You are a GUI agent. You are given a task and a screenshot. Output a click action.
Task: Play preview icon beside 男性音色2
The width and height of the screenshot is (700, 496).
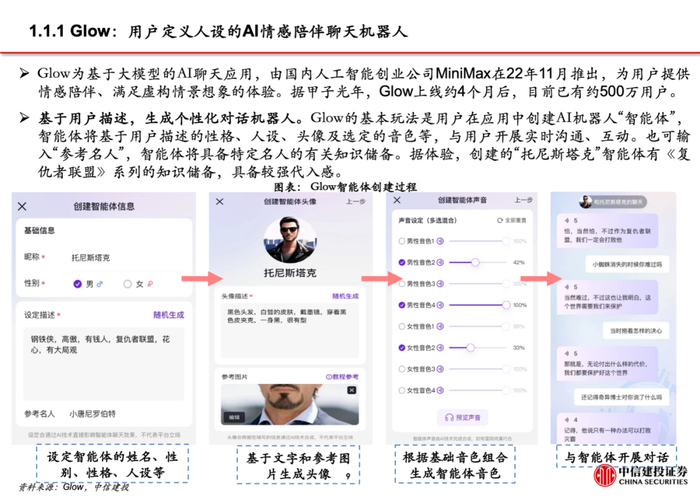440,263
